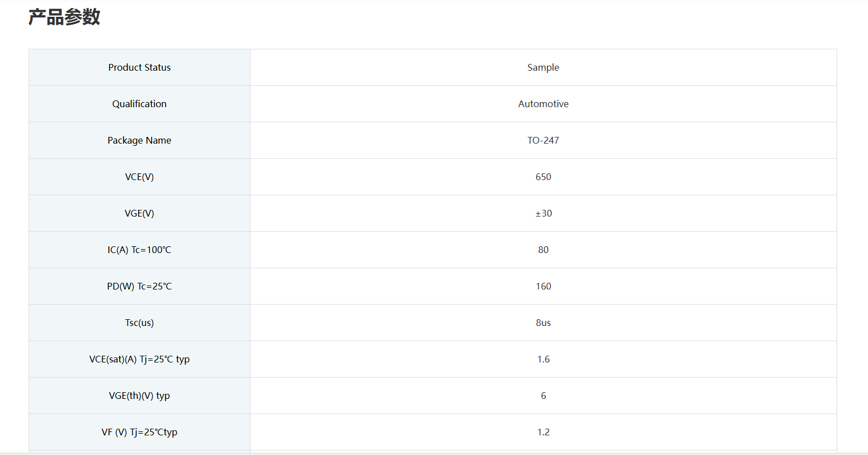This screenshot has height=455, width=868.
Task: Select the TO-247 package value
Action: (x=543, y=140)
